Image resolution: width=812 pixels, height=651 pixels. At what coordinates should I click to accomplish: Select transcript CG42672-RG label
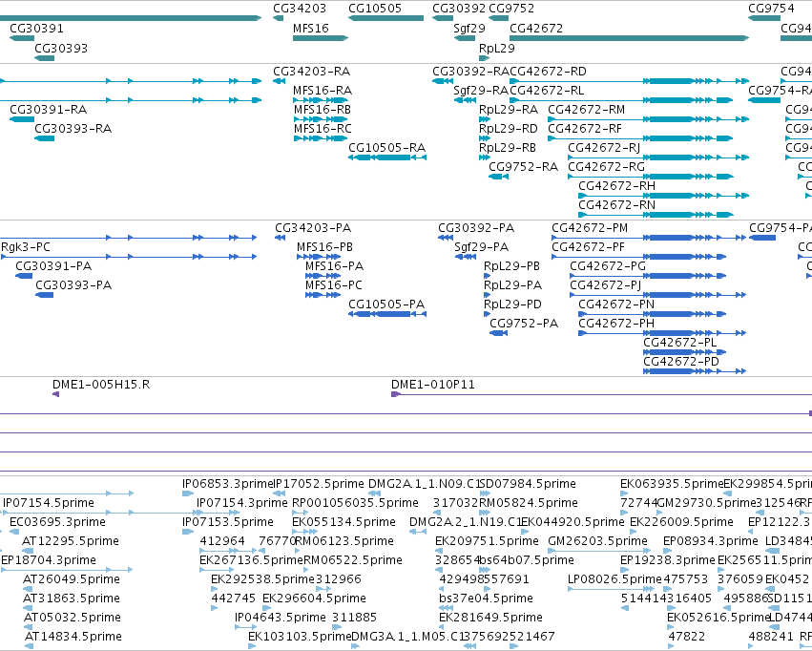(606, 167)
